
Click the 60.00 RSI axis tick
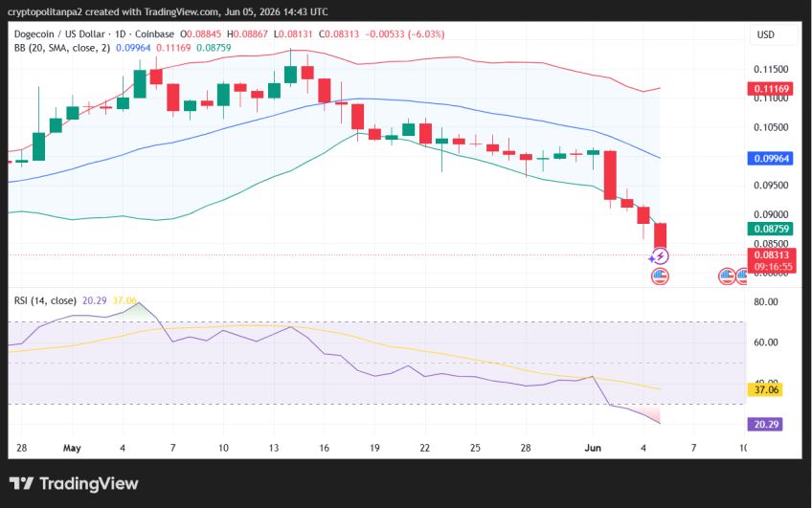[766, 342]
